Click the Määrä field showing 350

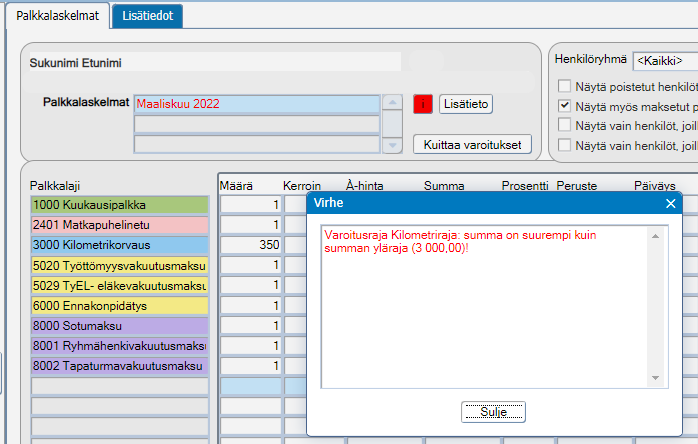(x=251, y=245)
